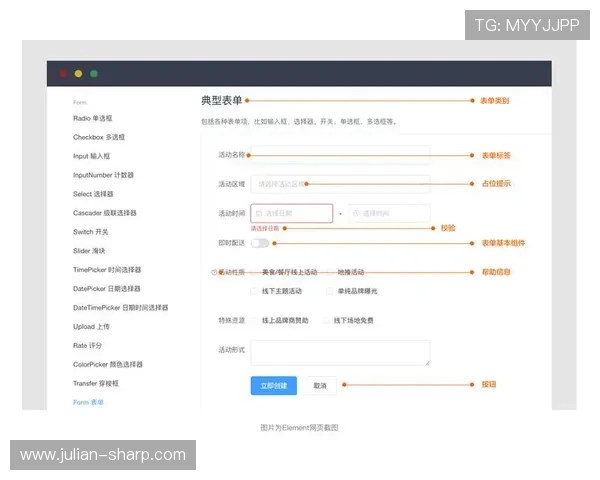Screen dimensions: 600x480
Task: Select the active Form 表单 sidebar item
Action: pyautogui.click(x=88, y=402)
